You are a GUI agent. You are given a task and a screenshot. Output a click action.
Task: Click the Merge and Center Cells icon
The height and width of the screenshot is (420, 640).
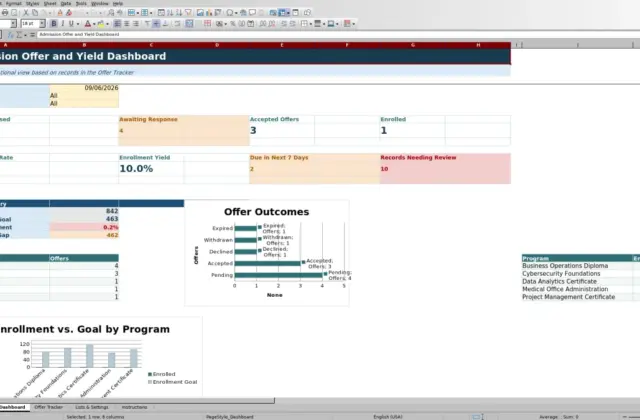pos(189,24)
